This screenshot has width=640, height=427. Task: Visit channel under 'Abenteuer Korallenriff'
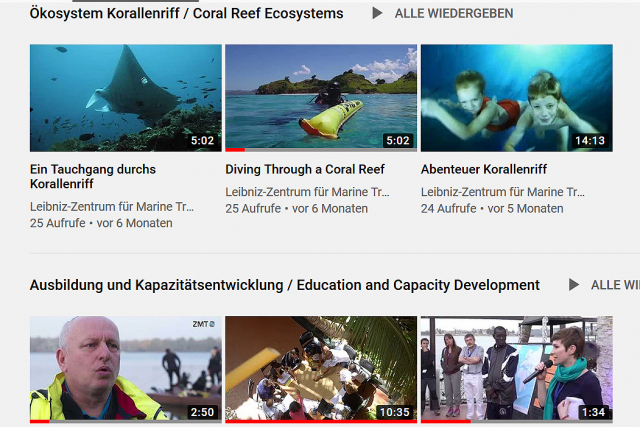(502, 192)
